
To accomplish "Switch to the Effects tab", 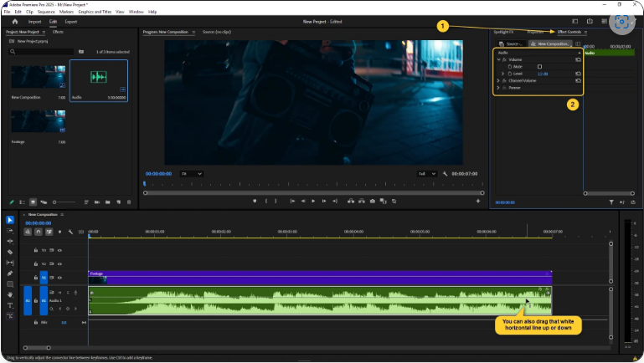I will coord(58,32).
